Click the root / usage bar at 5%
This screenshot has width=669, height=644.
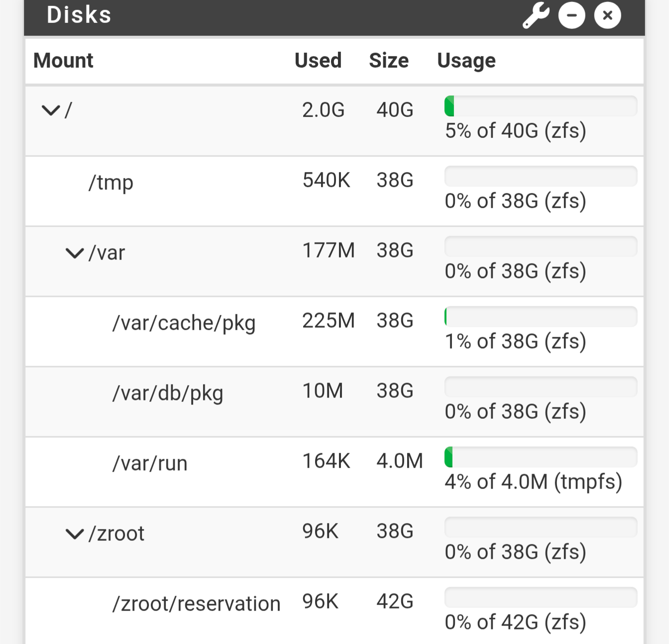[541, 106]
